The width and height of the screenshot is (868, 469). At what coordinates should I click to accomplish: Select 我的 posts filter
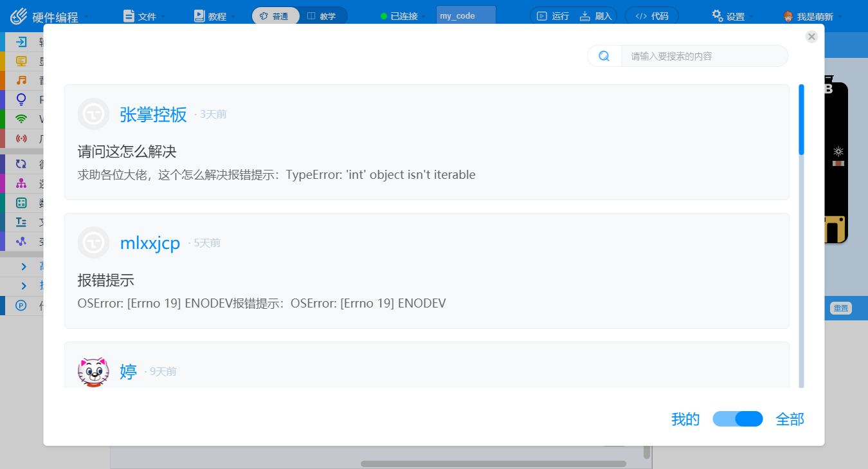pos(685,419)
